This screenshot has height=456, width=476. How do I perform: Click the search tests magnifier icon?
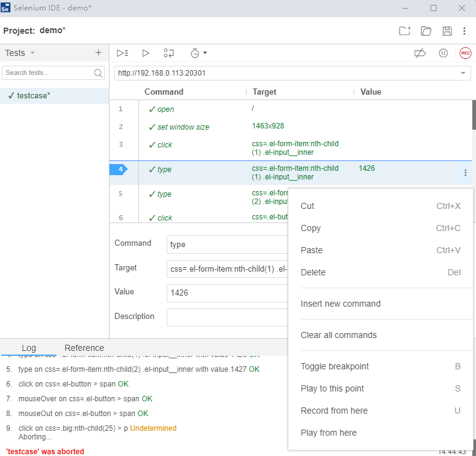(98, 73)
